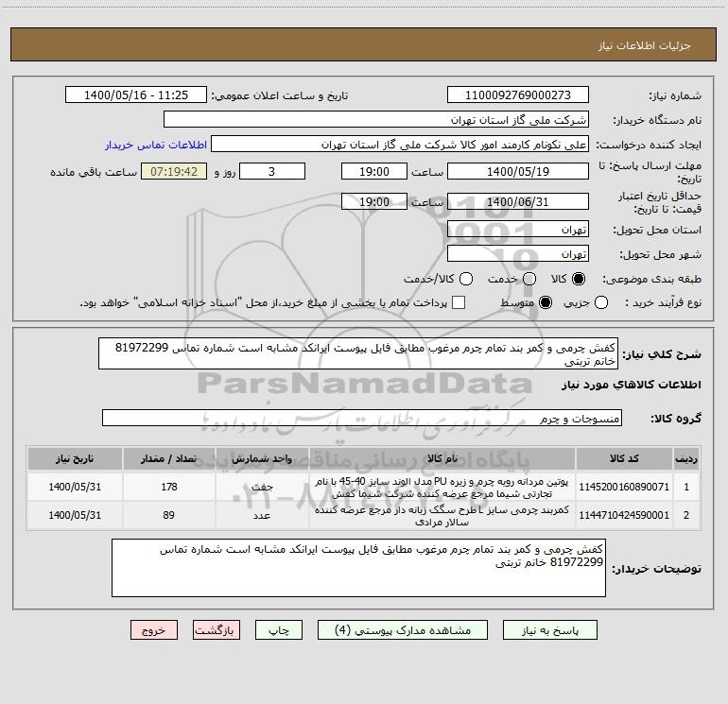Click the نام کالا column header
This screenshot has height=704, width=728.
442,458
